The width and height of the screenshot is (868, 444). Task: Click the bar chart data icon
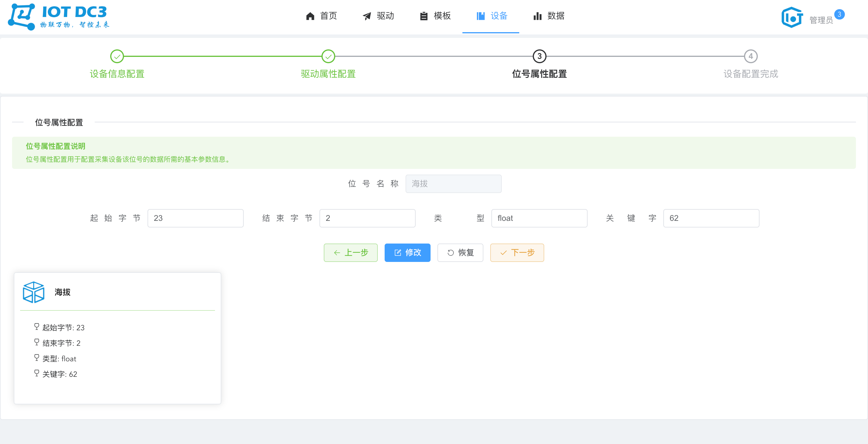(x=537, y=16)
